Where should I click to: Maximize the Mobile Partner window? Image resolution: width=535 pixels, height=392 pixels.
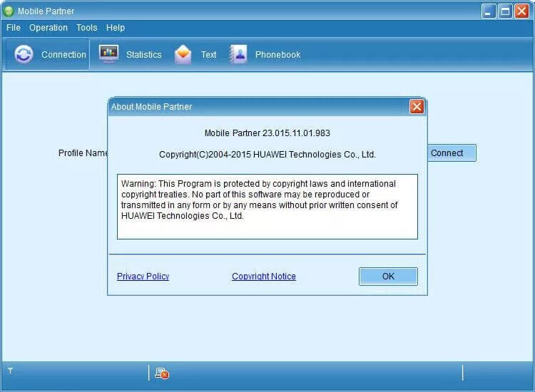[x=505, y=11]
